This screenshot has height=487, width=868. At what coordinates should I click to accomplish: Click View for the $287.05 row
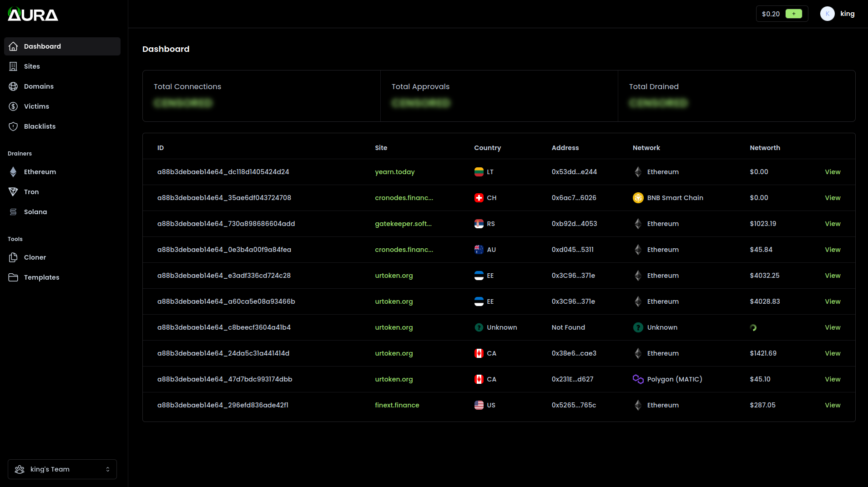pos(833,405)
